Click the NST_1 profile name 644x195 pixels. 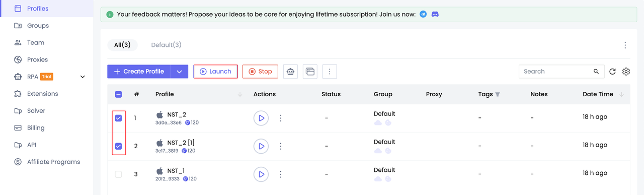point(176,171)
